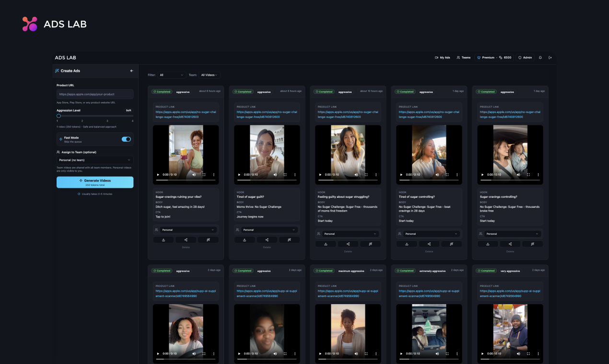The height and width of the screenshot is (364, 609).
Task: Click the sign-out icon in the header
Action: 550,57
